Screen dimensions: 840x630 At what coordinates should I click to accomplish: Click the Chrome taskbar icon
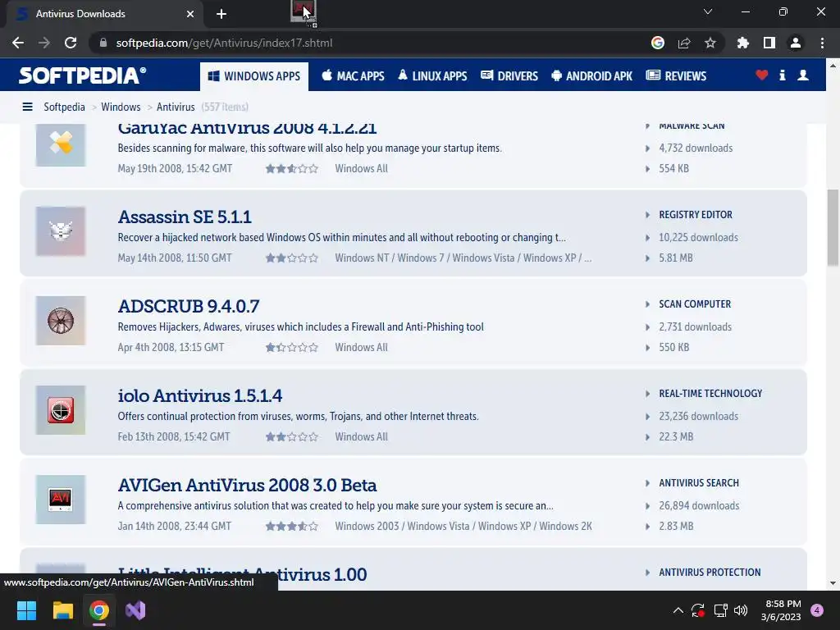[99, 610]
